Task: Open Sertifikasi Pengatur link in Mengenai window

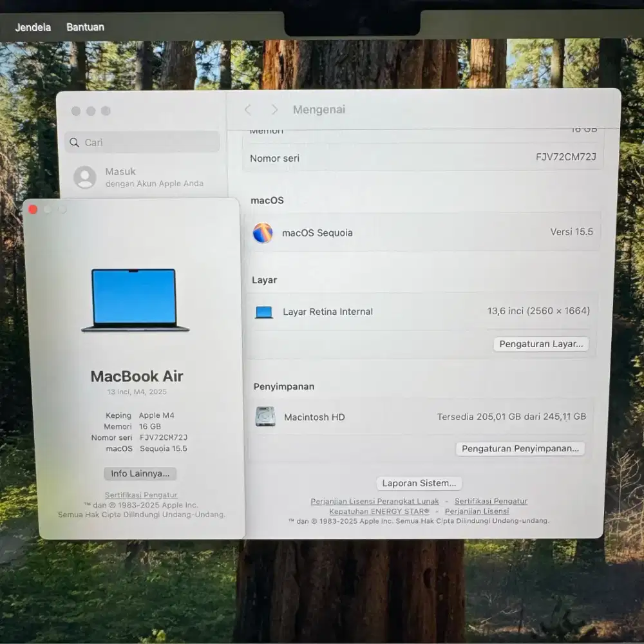Action: point(491,501)
